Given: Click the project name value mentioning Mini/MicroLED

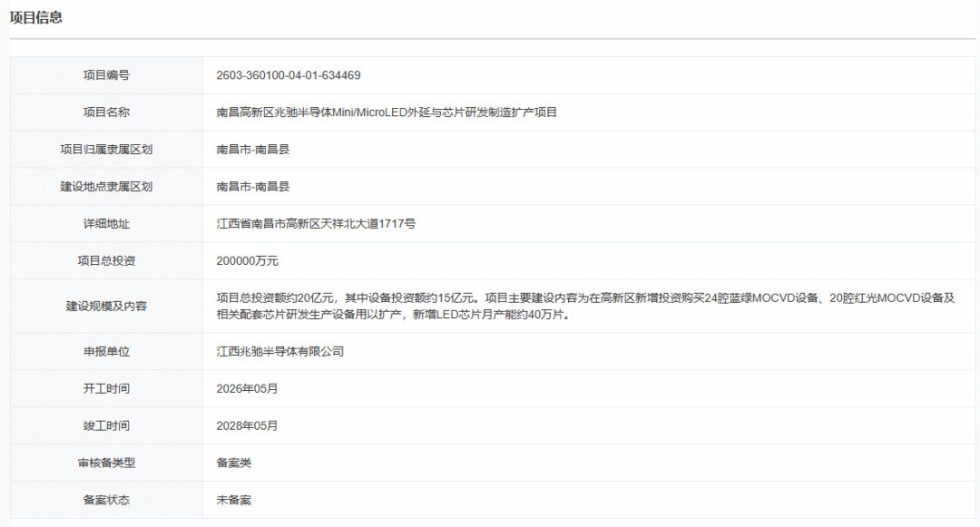Looking at the screenshot, I should pyautogui.click(x=386, y=112).
